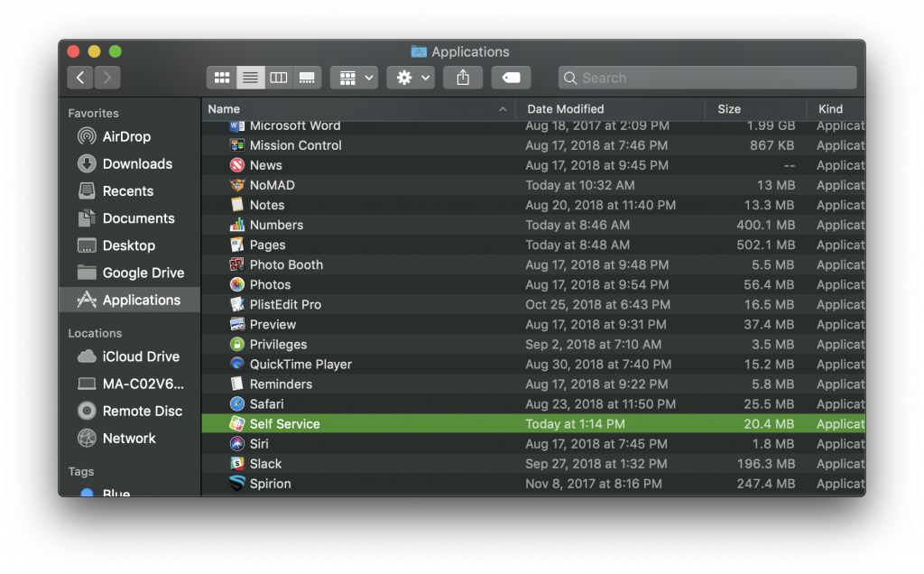Image resolution: width=924 pixels, height=574 pixels.
Task: Open Remote Disc location
Action: click(130, 411)
